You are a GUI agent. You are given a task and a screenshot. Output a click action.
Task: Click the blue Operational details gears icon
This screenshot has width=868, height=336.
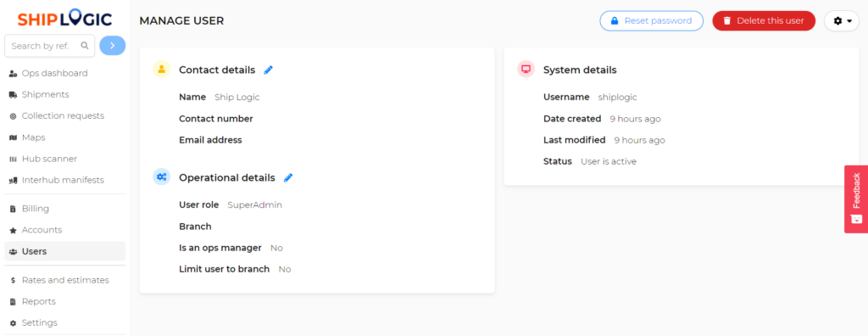point(162,176)
